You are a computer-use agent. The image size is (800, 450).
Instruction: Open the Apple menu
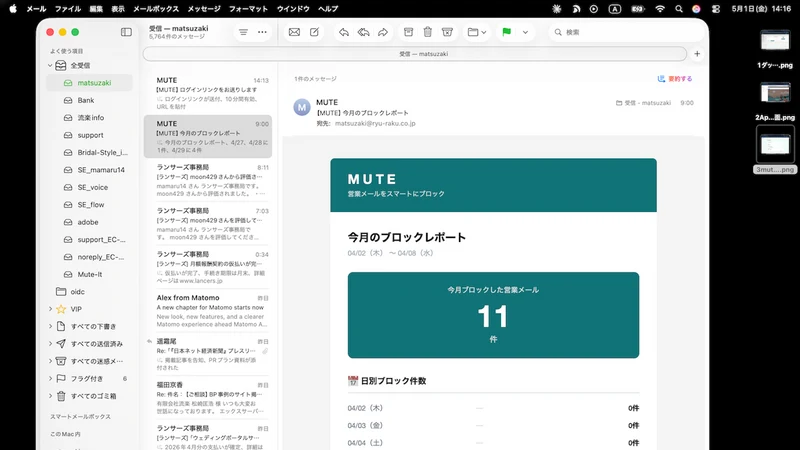coord(13,9)
